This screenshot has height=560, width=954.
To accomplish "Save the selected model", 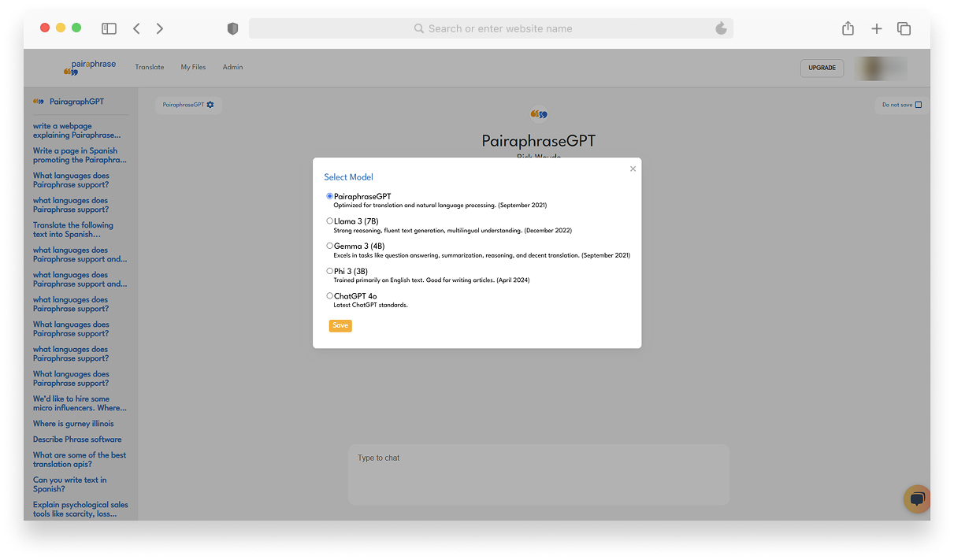I will (x=340, y=326).
